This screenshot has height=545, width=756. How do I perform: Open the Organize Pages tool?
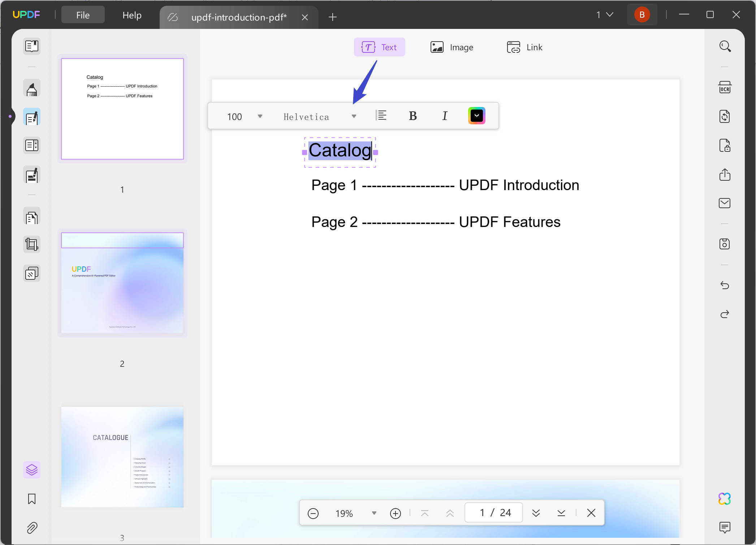tap(32, 217)
